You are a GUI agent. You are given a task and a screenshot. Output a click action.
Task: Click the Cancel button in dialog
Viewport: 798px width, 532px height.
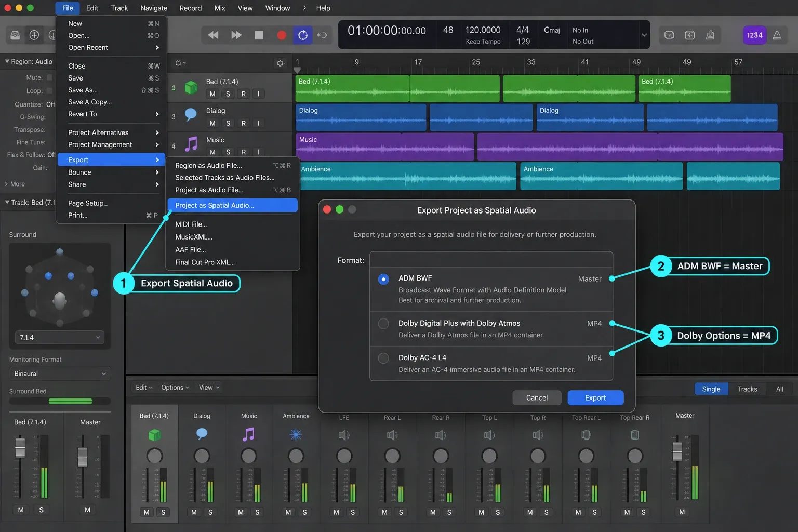tap(537, 397)
